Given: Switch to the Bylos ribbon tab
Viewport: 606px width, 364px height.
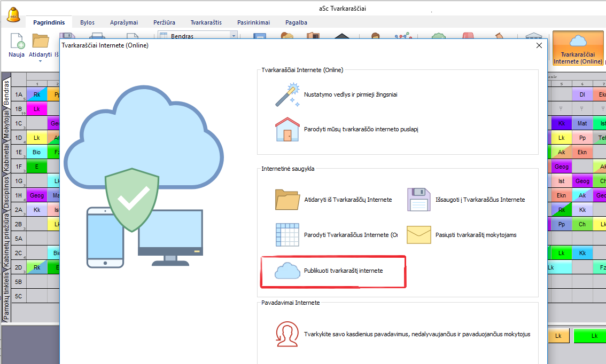Looking at the screenshot, I should click(87, 22).
